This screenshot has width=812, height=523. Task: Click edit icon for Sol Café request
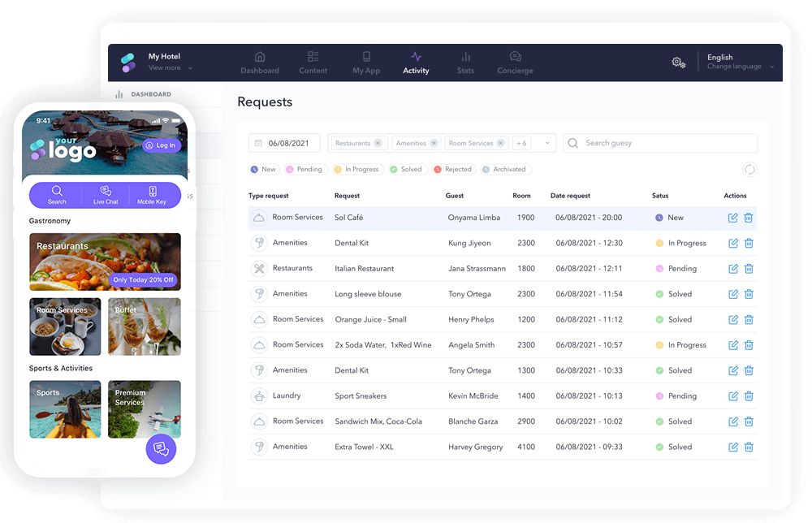tap(733, 218)
